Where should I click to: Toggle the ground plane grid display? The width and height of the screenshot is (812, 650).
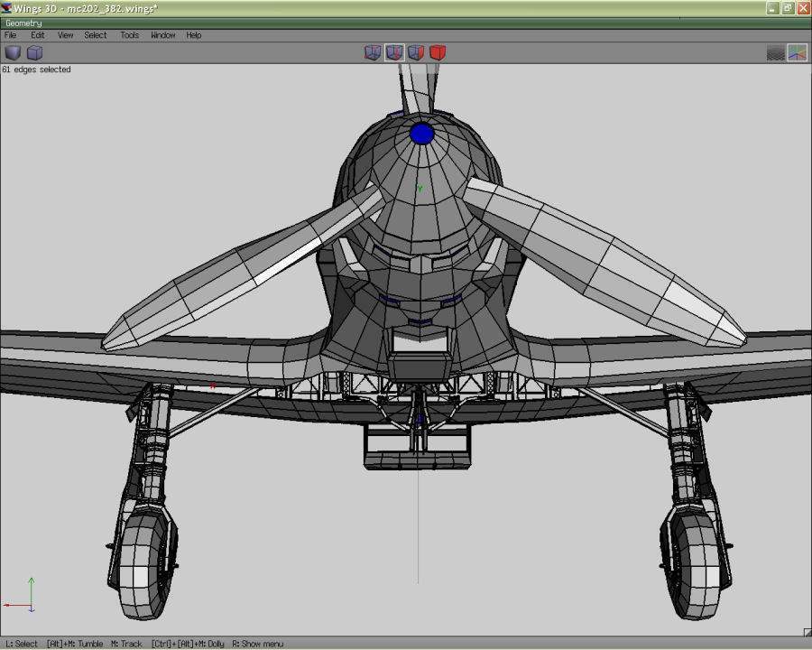click(775, 52)
